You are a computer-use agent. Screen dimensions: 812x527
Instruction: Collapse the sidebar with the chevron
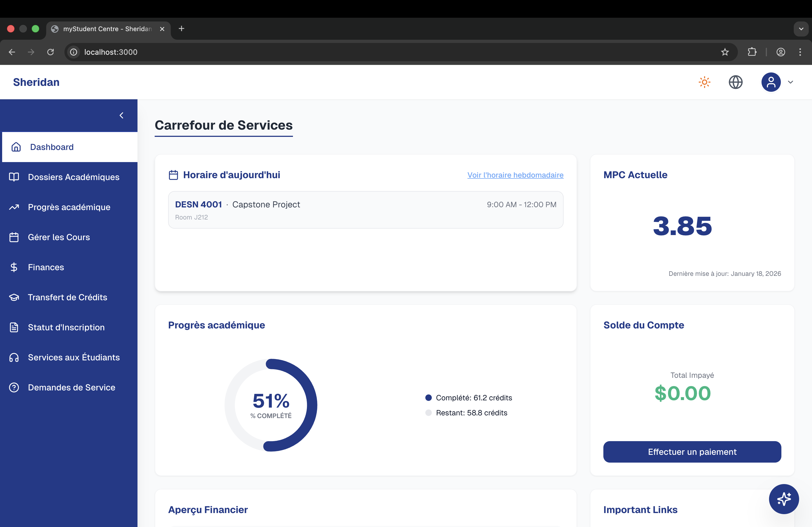point(121,116)
